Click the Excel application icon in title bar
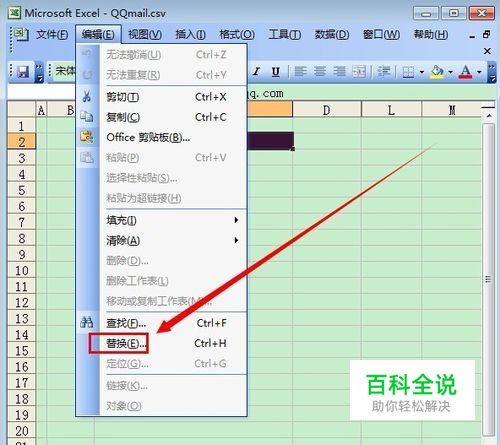Screen dimensions: 500x445 pyautogui.click(x=15, y=13)
